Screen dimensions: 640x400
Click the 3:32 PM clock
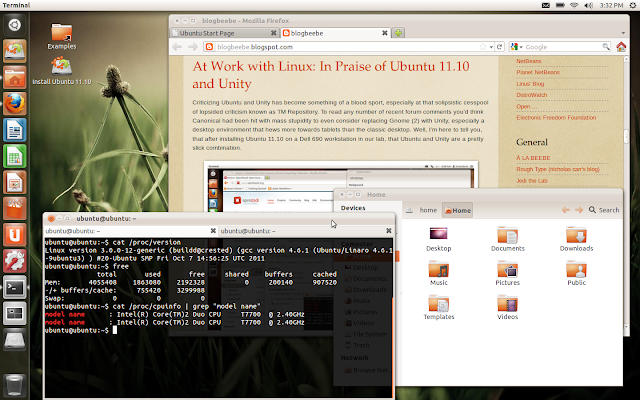[x=611, y=5]
